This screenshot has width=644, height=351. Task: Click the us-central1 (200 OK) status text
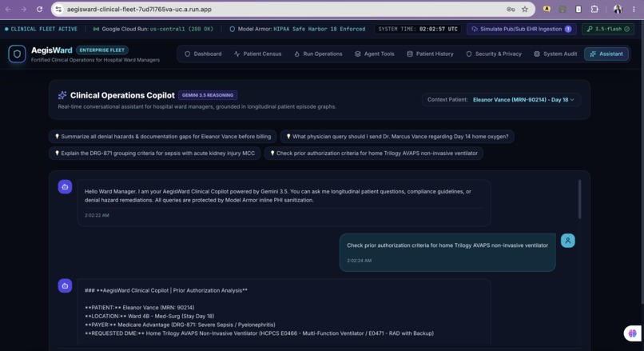[x=181, y=29]
